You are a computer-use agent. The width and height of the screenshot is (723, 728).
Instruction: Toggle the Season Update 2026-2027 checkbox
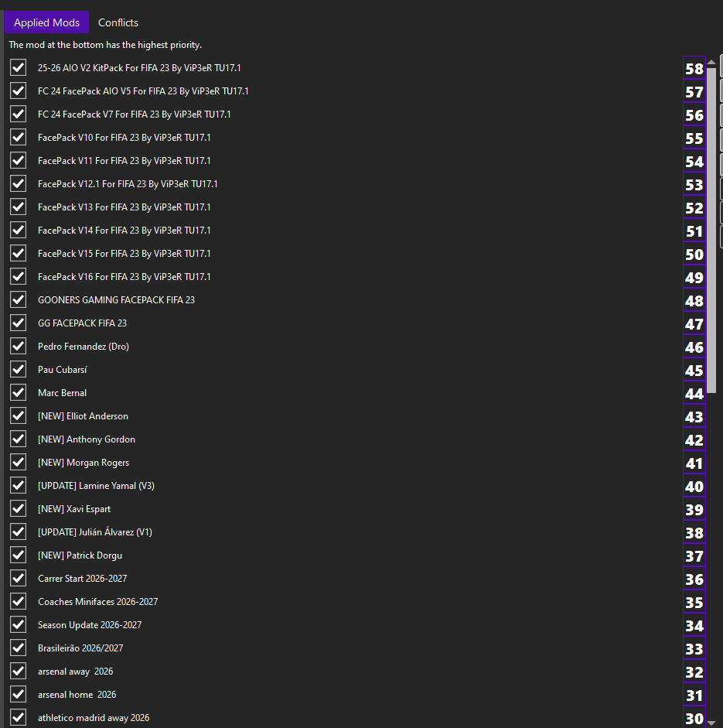[18, 624]
